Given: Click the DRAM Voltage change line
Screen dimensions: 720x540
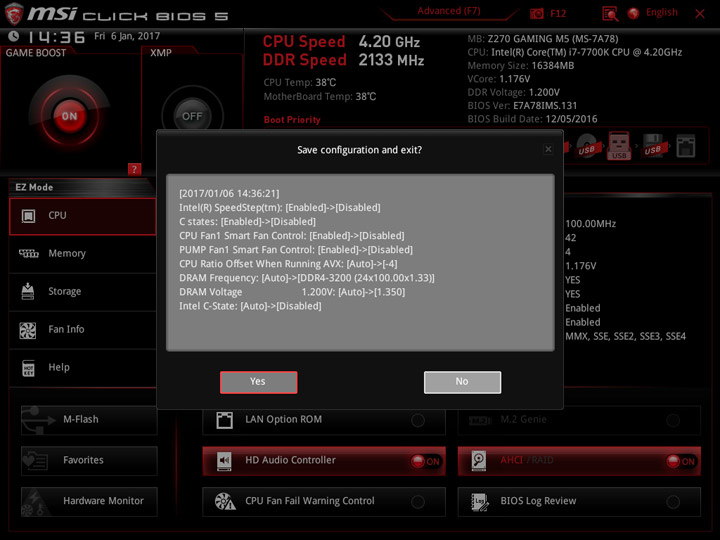Looking at the screenshot, I should [x=292, y=292].
